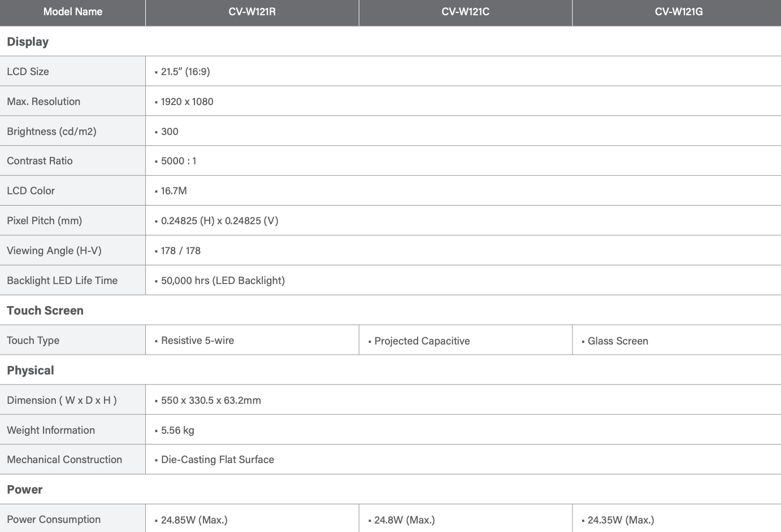Click the Power section heading

25,490
